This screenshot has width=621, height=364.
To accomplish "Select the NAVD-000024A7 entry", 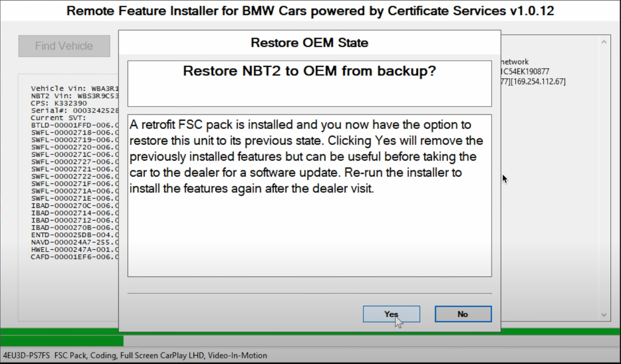I will (x=75, y=242).
